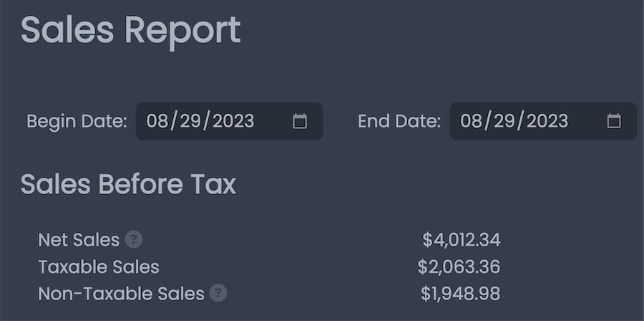Click the Begin Date label
This screenshot has width=644, height=321.
(x=77, y=121)
